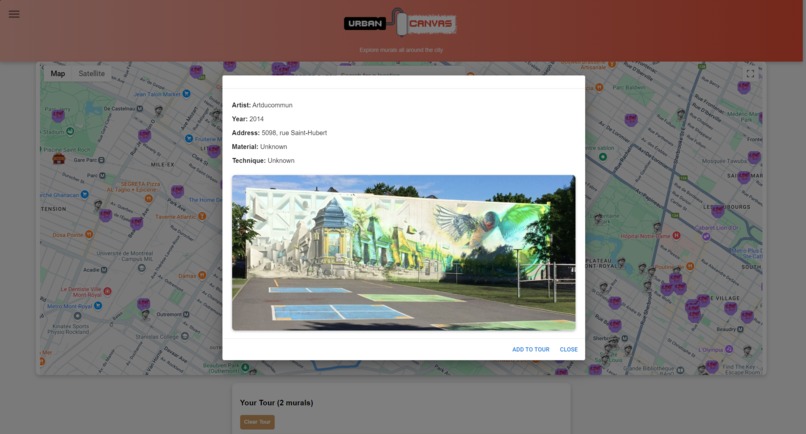Click the Urban Canvas logo
The width and height of the screenshot is (806, 434).
pos(400,22)
